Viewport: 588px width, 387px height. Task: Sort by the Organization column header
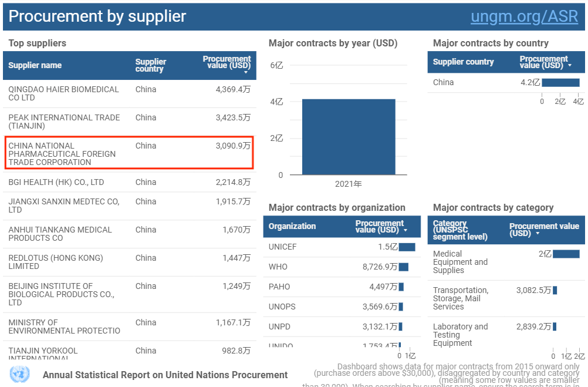tap(292, 226)
